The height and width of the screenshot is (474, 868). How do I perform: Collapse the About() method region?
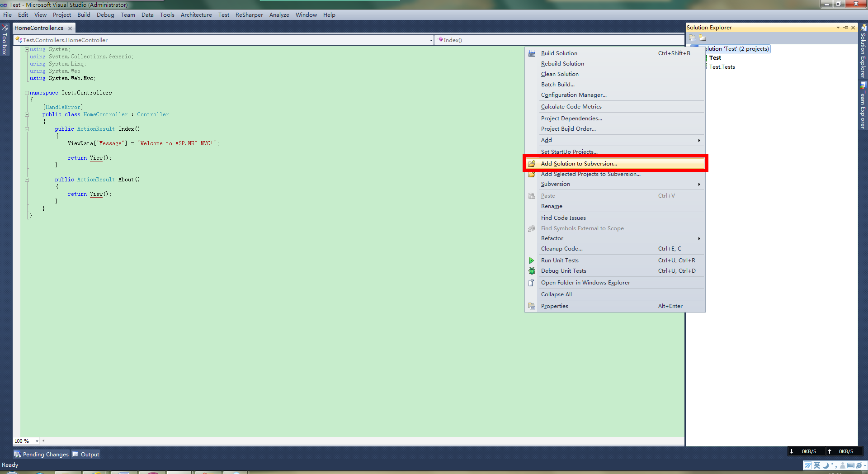point(27,180)
